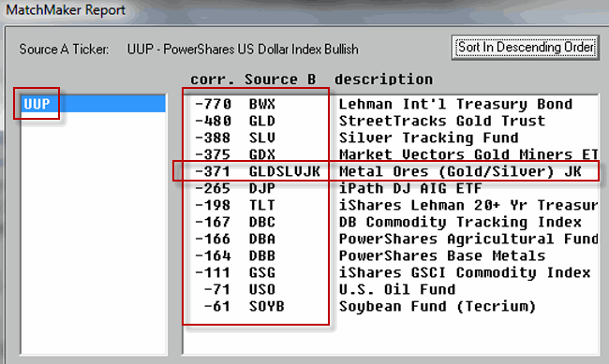Click the -770 correlation value
The image size is (609, 364).
[213, 104]
